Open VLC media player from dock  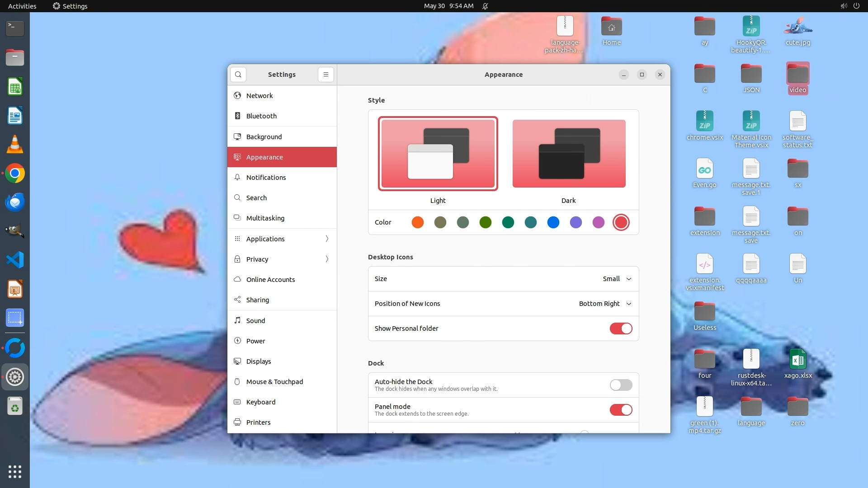pyautogui.click(x=15, y=145)
